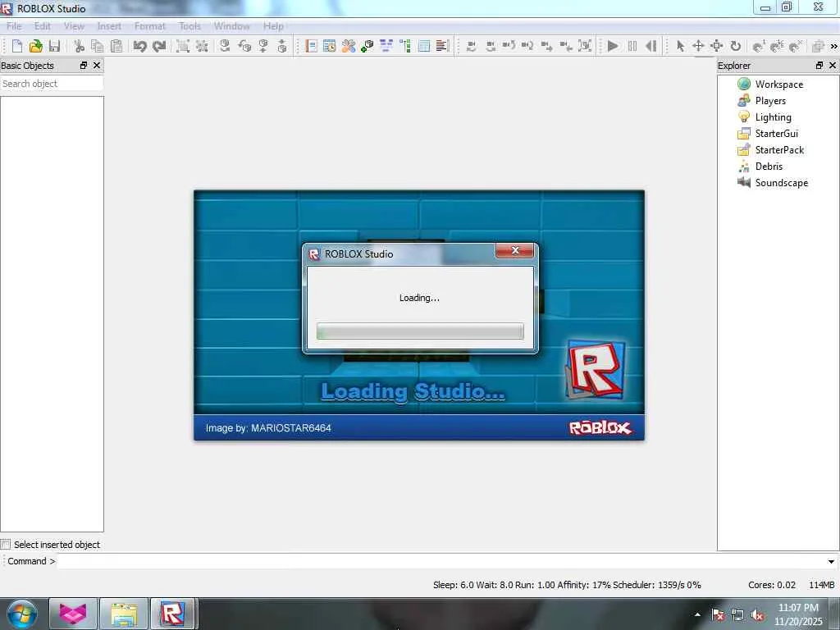Open the File menu
840x630 pixels.
point(14,25)
